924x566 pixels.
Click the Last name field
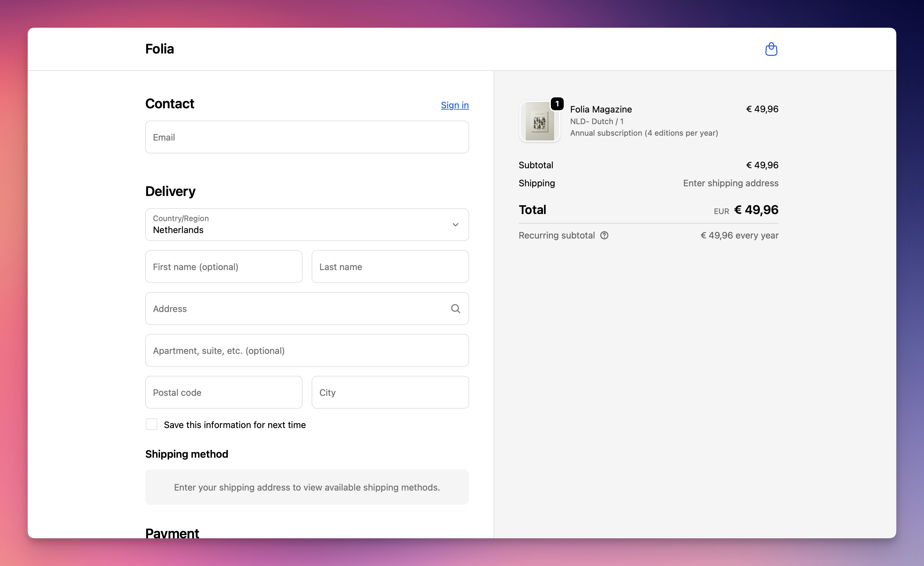pos(390,267)
